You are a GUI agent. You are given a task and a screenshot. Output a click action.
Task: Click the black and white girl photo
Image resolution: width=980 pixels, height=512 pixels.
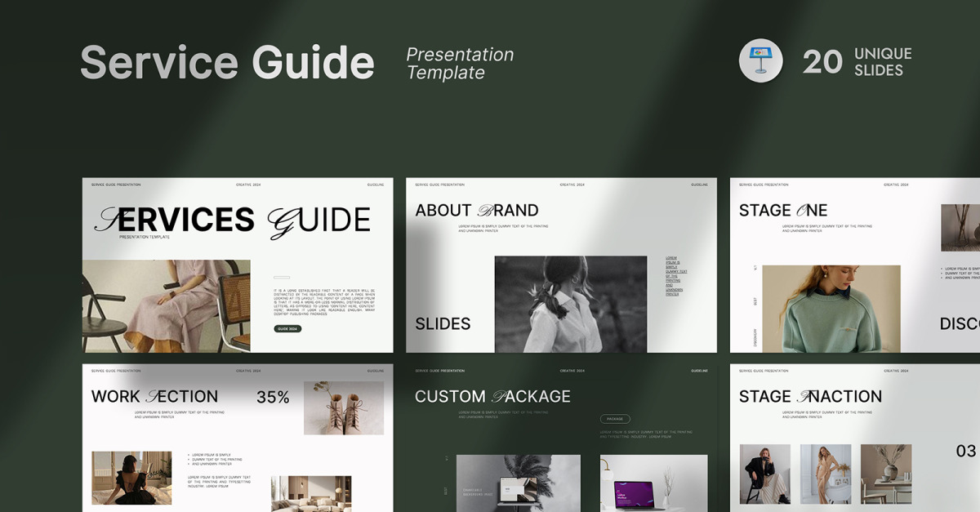tap(570, 304)
